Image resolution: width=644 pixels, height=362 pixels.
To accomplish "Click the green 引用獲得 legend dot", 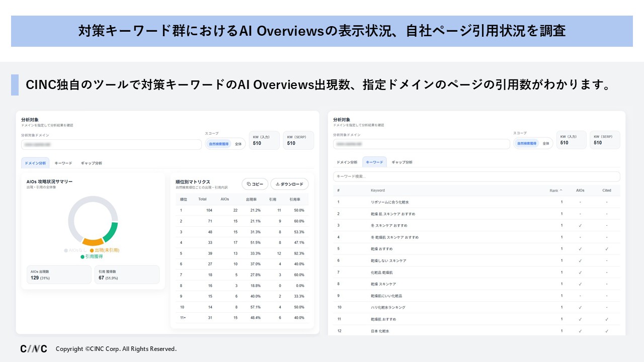I will [83, 256].
